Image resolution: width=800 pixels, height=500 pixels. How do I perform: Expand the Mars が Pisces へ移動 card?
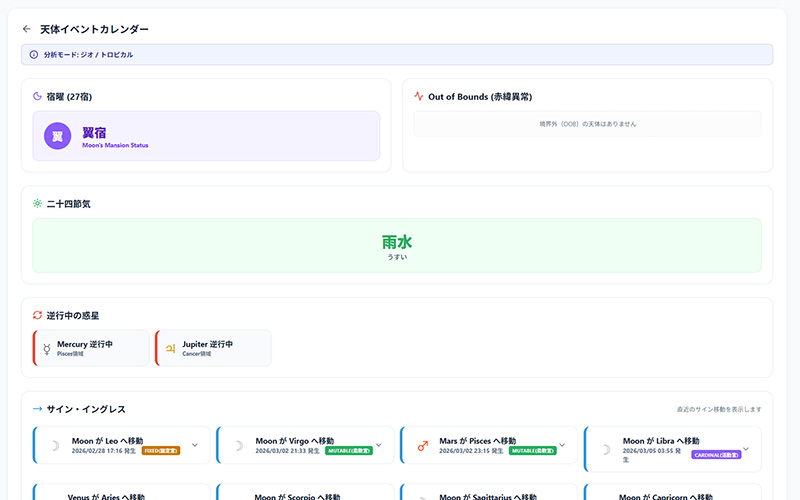tap(562, 445)
